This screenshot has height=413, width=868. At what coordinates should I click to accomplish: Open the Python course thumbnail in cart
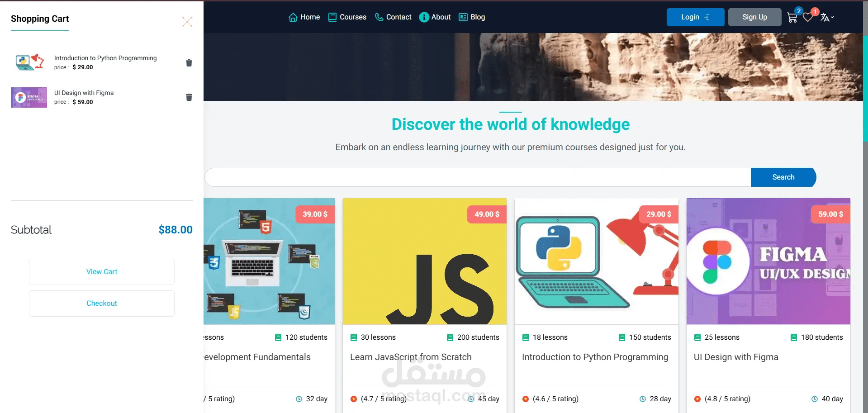tap(29, 62)
